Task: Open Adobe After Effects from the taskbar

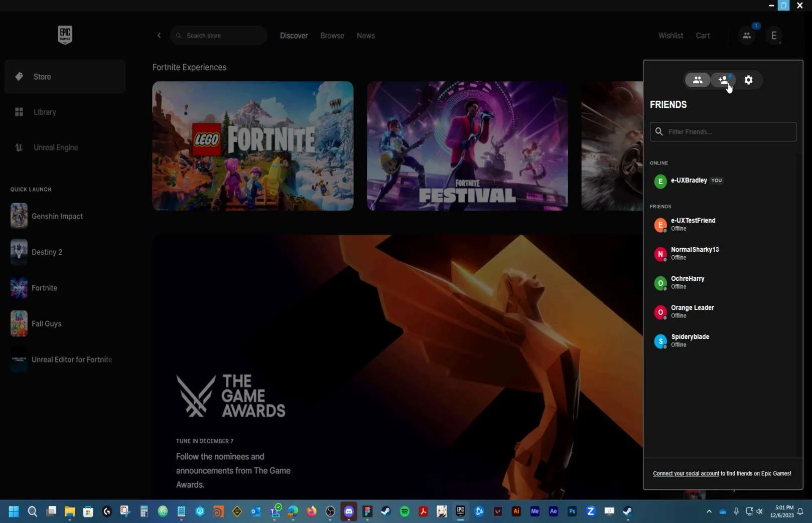Action: point(553,511)
